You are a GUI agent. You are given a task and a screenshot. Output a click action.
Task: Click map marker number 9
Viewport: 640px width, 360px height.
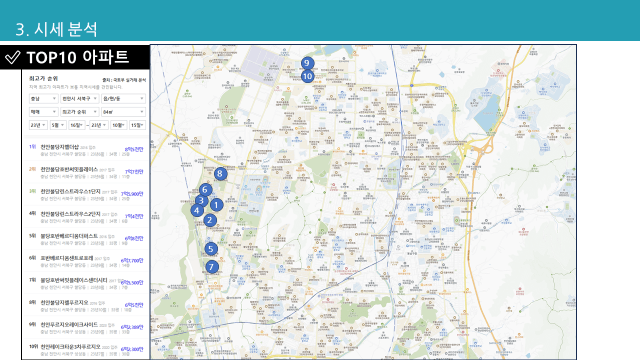307,63
